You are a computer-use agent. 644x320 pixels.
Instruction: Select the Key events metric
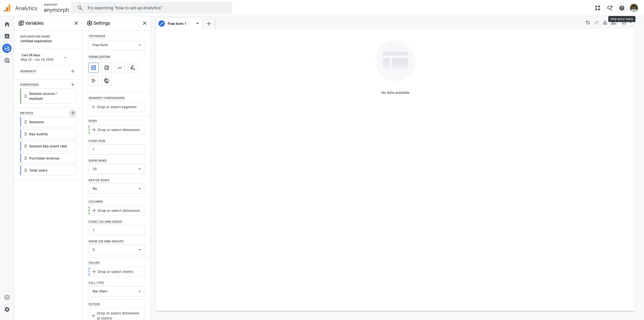click(x=48, y=134)
